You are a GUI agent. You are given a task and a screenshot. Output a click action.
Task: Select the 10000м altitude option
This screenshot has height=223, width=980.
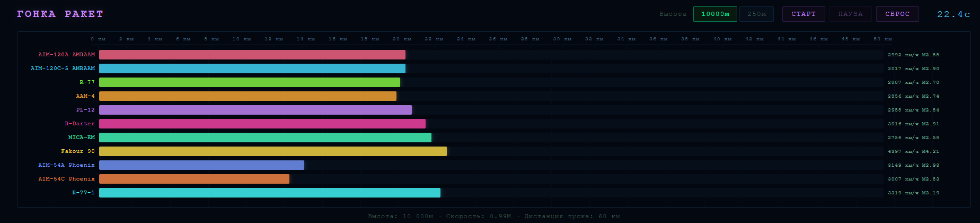click(x=714, y=14)
